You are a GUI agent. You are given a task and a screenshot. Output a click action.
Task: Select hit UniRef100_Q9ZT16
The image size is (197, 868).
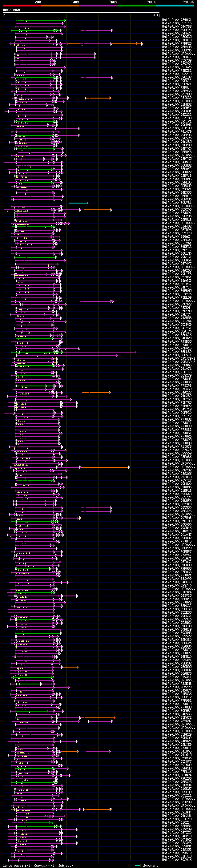pyautogui.click(x=177, y=23)
